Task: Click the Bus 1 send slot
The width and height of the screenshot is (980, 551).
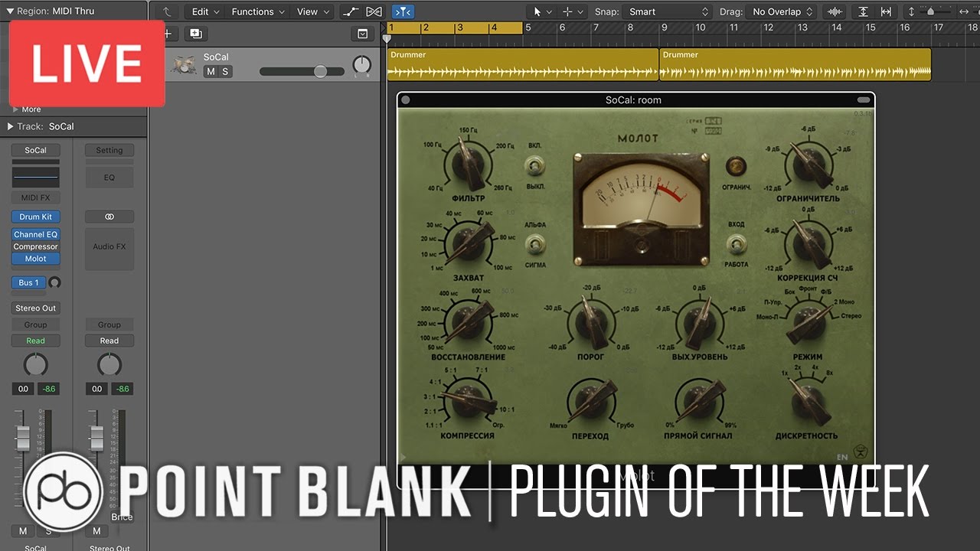Action: (28, 282)
